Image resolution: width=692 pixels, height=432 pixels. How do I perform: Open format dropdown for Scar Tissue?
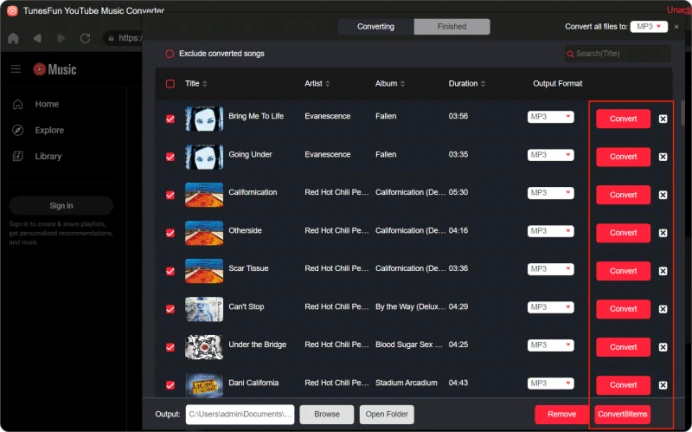point(550,269)
